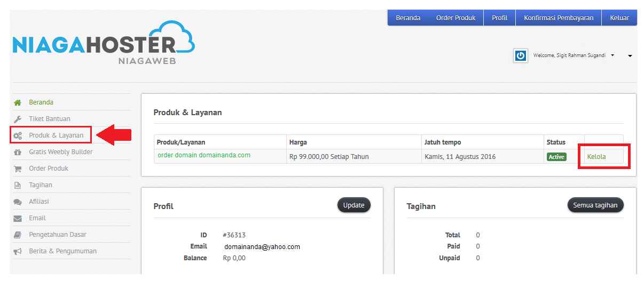
Task: Click the Beranda home icon in sidebar
Action: pyautogui.click(x=18, y=102)
